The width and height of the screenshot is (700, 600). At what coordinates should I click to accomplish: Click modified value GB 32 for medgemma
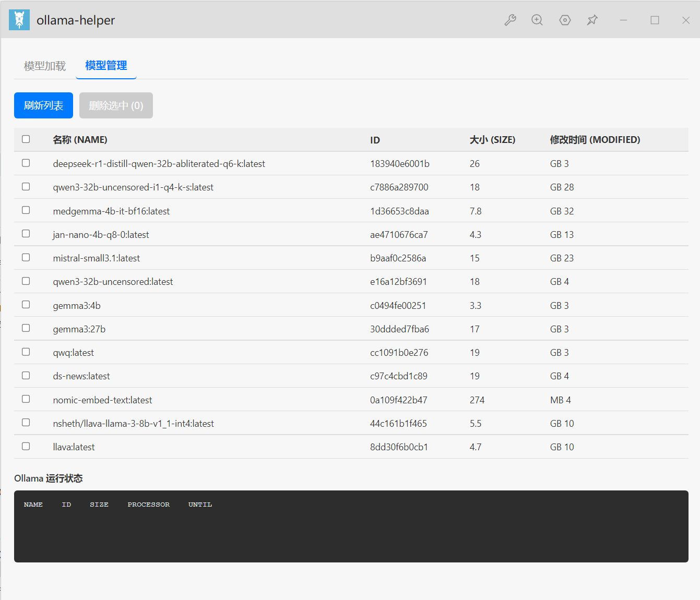[x=562, y=211]
